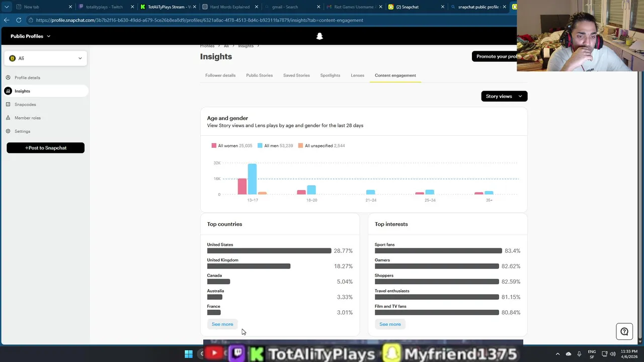Click the Member roles sidebar icon
Viewport: 644px width, 362px height.
pos(8,118)
